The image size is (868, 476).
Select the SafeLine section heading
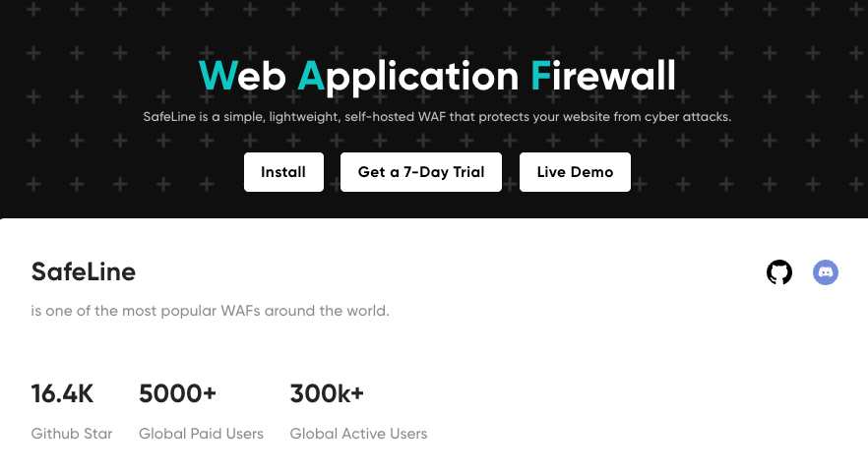coord(84,271)
